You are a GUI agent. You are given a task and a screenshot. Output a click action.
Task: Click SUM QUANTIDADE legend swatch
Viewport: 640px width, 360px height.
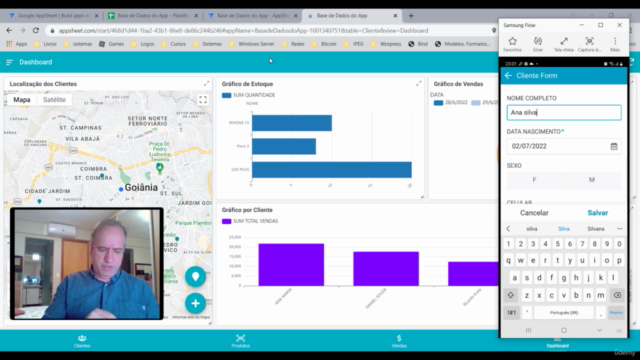(227, 95)
